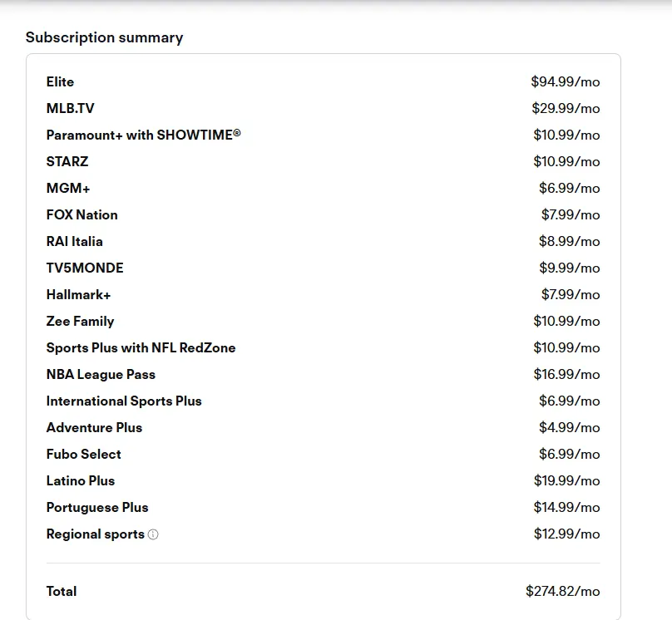
Task: Click the International Sports Plus label
Action: [124, 401]
